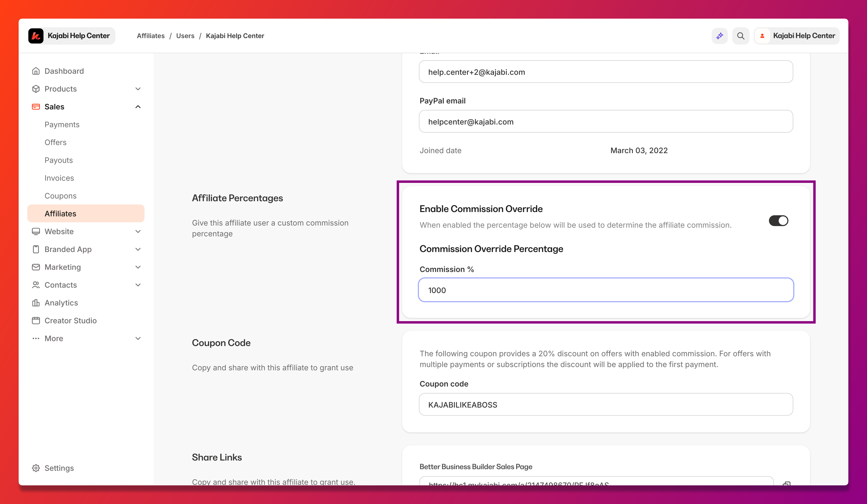867x504 pixels.
Task: Click the Marketing envelope icon
Action: coord(36,267)
